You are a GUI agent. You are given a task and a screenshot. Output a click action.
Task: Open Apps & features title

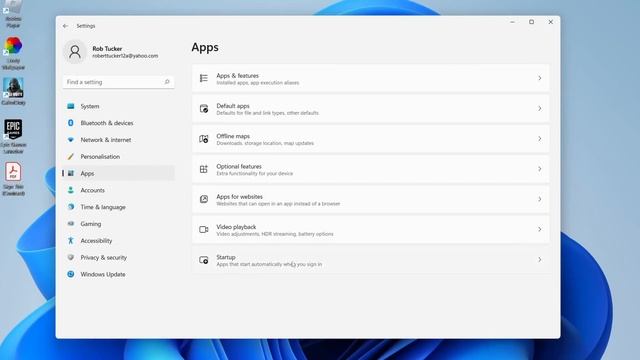tap(238, 76)
